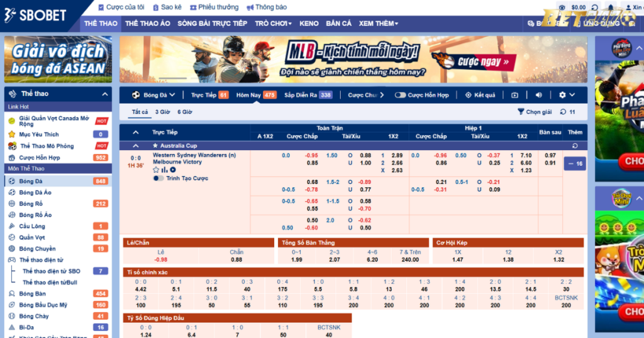Select Quần Vợt sport
644x338 pixels.
coord(58,237)
